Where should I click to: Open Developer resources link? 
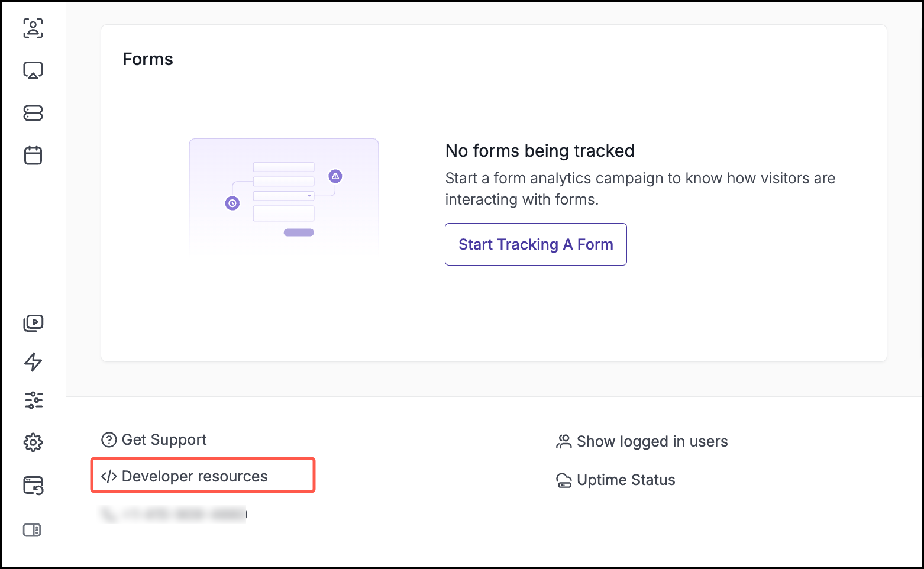[x=185, y=476]
